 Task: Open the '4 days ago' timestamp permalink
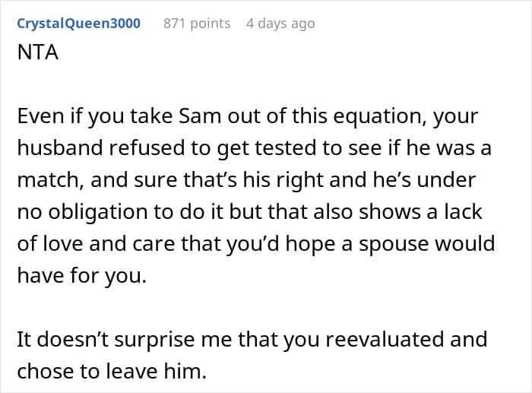coord(280,23)
